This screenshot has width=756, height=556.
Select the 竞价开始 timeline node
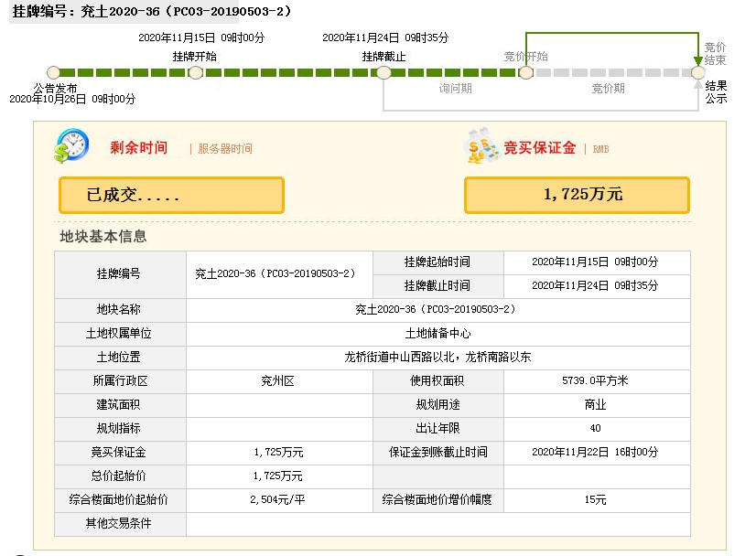[526, 71]
